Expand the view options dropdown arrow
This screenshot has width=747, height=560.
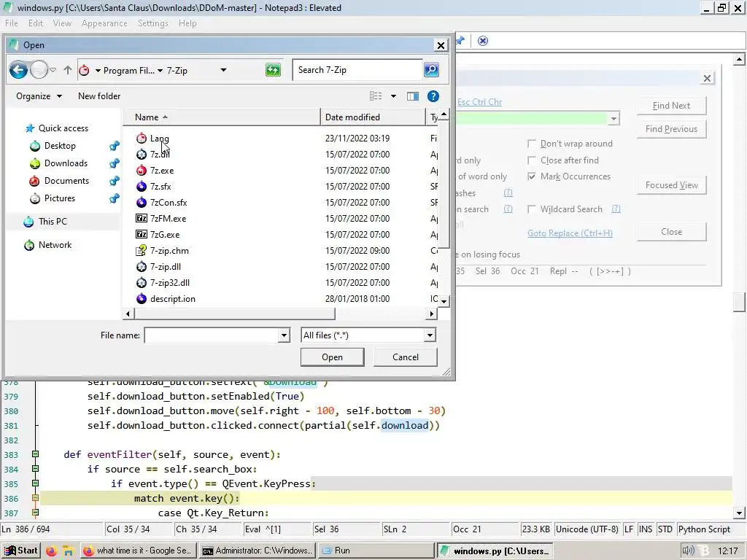[393, 96]
